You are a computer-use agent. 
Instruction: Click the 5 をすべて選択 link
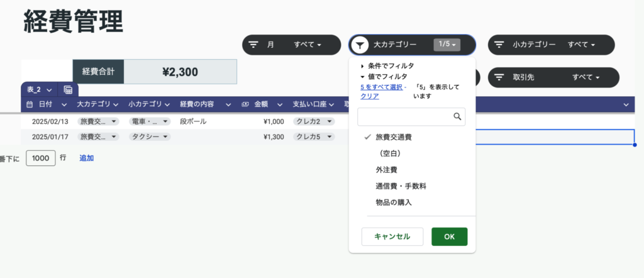[x=381, y=87]
